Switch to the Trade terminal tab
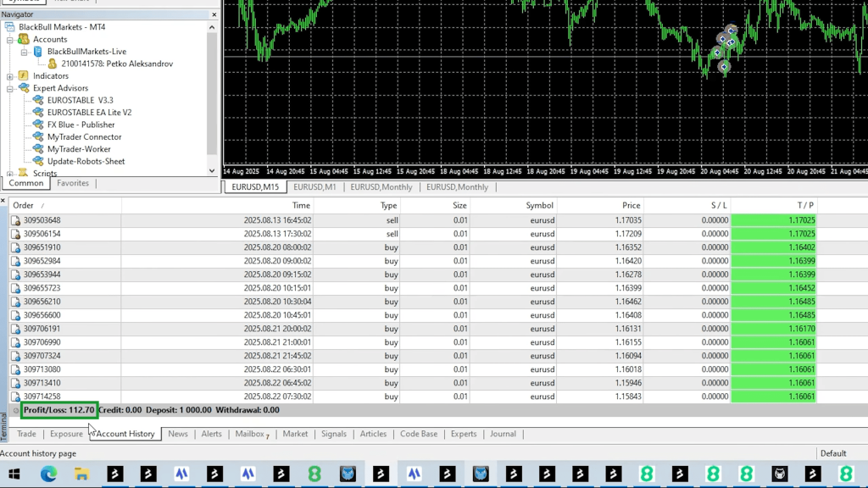Viewport: 868px width, 488px height. pos(26,434)
